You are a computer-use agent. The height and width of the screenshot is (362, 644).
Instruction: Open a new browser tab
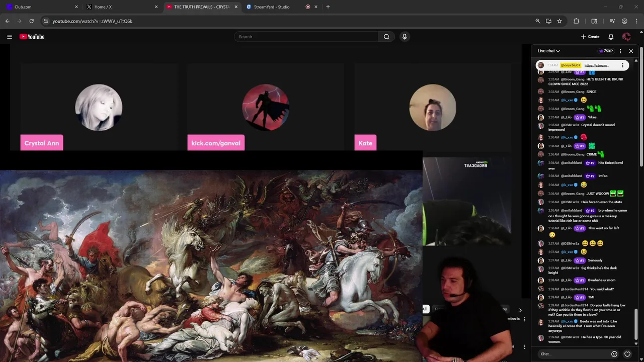click(x=328, y=7)
